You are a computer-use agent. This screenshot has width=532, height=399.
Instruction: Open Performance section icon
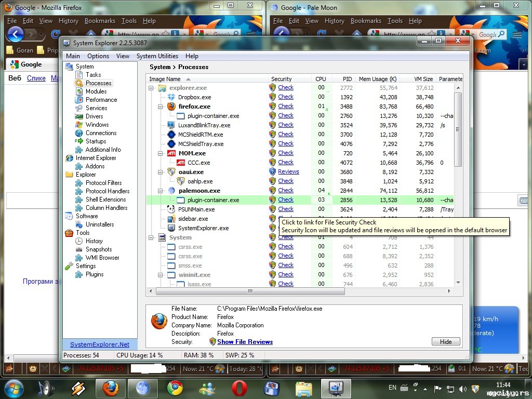(79, 100)
